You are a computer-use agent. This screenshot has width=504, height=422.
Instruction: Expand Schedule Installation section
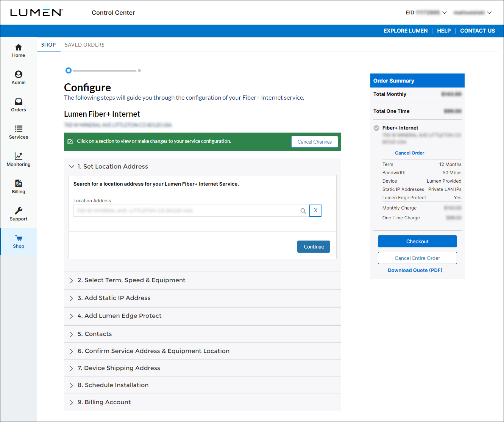(203, 385)
